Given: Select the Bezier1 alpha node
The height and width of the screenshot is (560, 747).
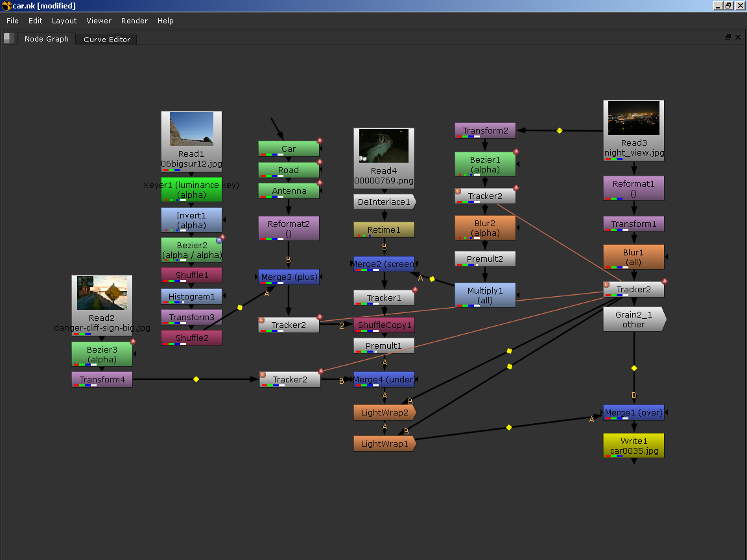Looking at the screenshot, I should point(485,164).
